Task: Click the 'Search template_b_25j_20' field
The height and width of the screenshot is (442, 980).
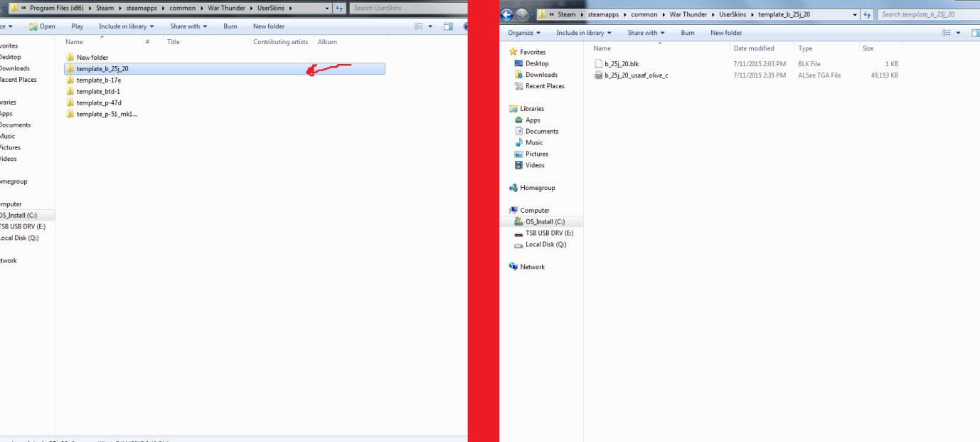Action: click(x=928, y=14)
